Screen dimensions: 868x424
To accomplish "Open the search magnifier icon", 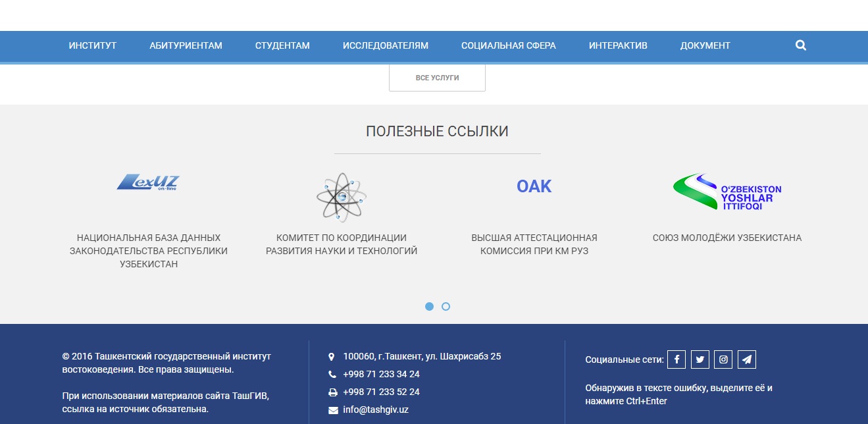I will point(801,45).
